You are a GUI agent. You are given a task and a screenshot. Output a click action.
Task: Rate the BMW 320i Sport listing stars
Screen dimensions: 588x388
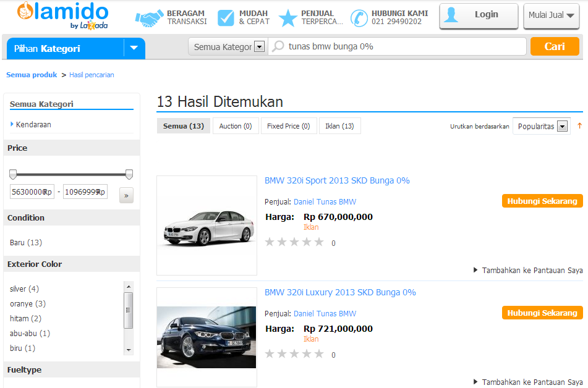pos(294,242)
